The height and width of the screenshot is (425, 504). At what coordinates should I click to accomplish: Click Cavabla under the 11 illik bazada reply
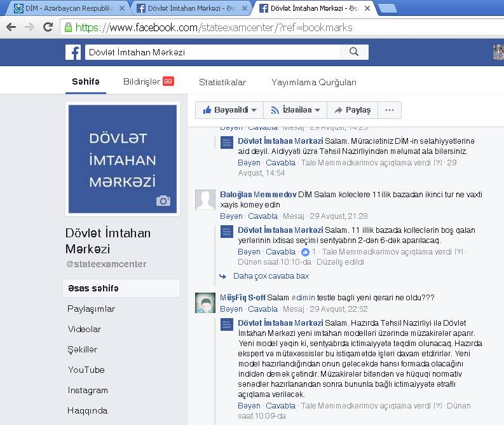[281, 252]
